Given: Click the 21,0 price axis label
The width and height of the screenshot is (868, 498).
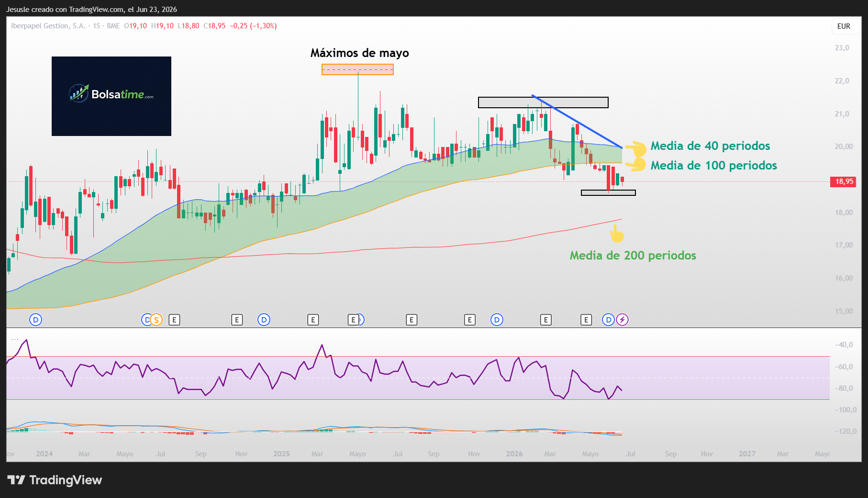Looking at the screenshot, I should click(x=842, y=114).
